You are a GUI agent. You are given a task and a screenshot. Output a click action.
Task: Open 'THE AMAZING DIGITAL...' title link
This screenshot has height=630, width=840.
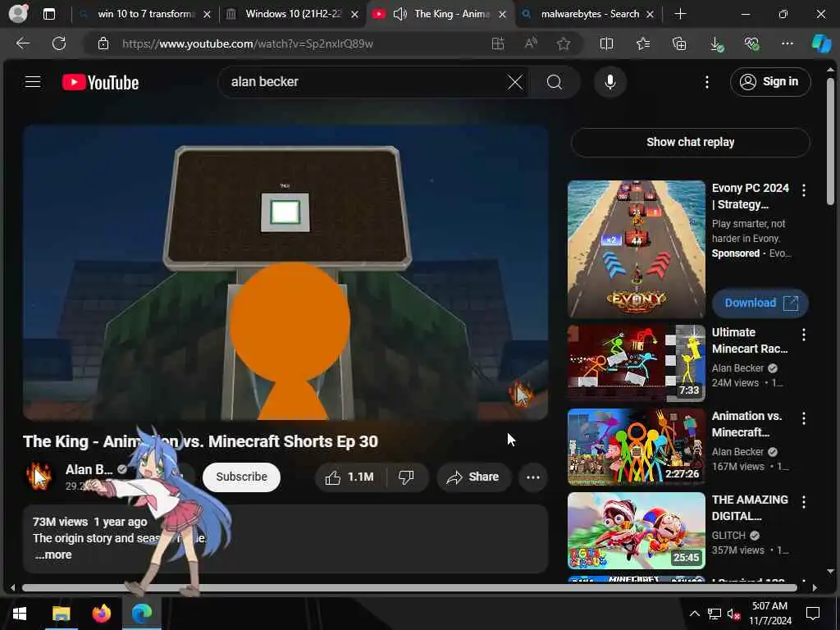[x=750, y=508]
